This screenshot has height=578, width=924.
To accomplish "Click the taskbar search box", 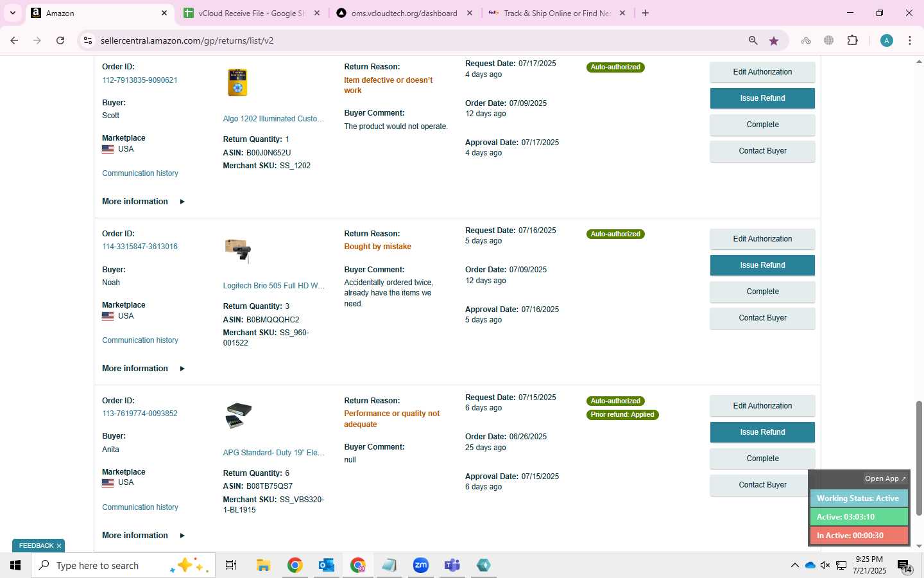I will tap(123, 565).
